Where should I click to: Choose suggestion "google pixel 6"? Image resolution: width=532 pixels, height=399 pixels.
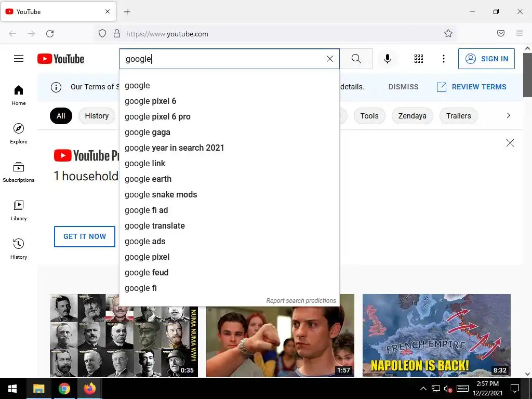coord(229,101)
